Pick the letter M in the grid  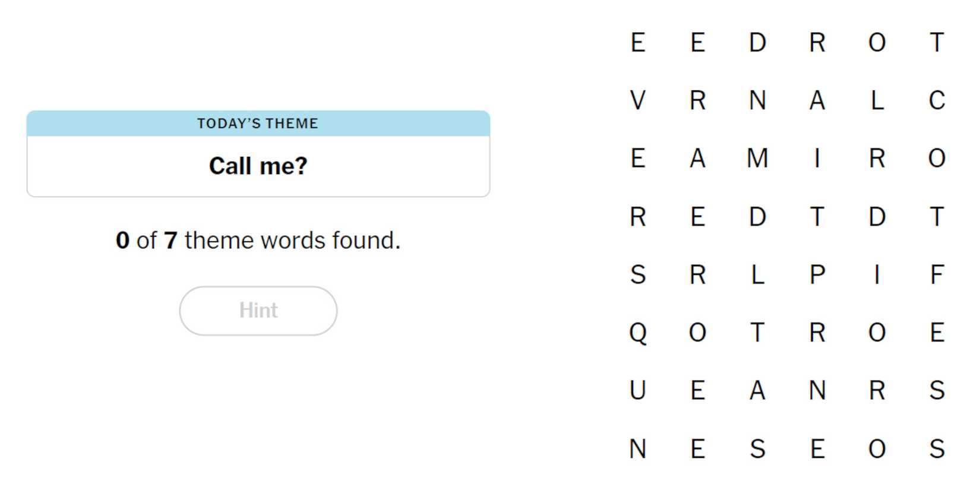click(757, 159)
